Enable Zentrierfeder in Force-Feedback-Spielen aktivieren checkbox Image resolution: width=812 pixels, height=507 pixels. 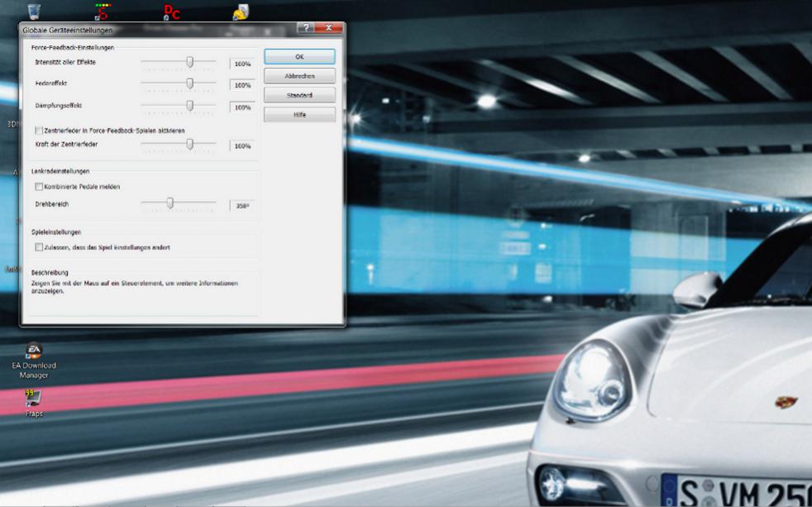point(39,131)
